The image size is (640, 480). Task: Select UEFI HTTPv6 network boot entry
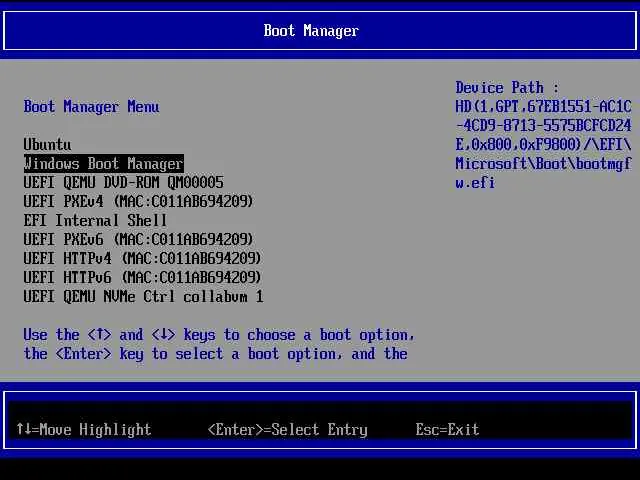click(x=142, y=278)
